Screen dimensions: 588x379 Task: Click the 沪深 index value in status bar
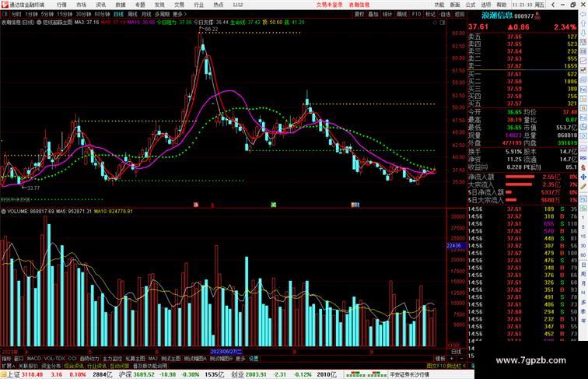145,374
